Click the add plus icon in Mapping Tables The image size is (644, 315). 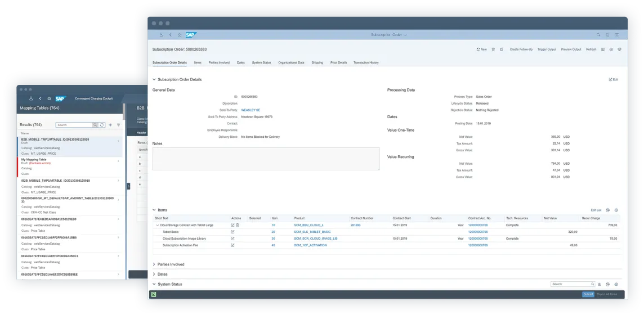(110, 125)
